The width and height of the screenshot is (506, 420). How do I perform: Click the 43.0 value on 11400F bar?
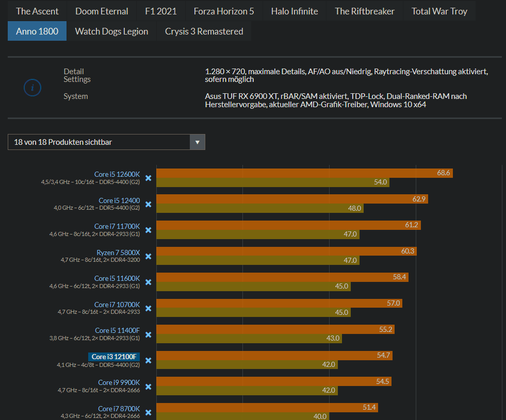[x=333, y=338]
